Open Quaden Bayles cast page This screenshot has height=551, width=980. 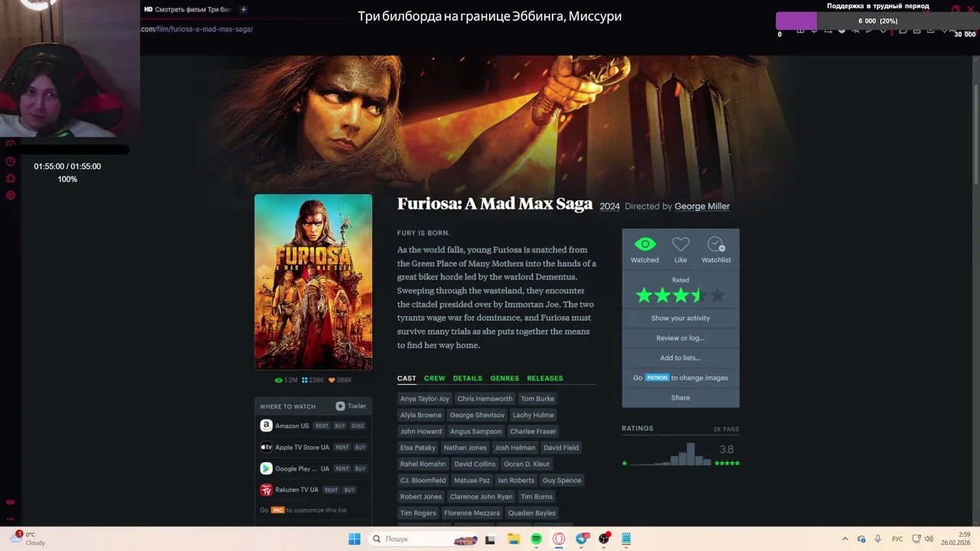[531, 514]
